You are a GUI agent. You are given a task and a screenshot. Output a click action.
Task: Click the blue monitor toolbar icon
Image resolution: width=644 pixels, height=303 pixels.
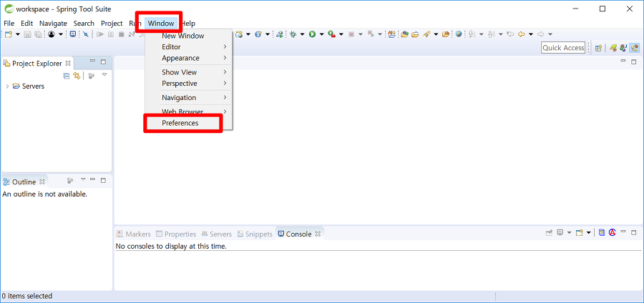[73, 34]
